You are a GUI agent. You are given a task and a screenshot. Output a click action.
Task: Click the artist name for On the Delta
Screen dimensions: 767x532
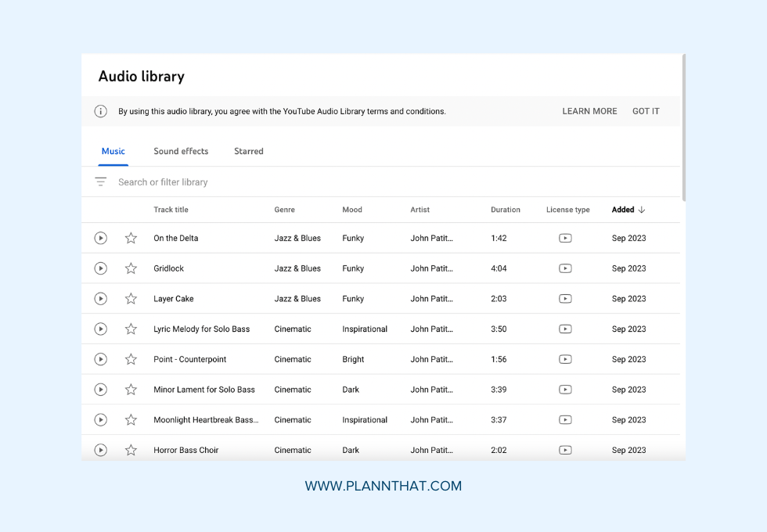431,238
